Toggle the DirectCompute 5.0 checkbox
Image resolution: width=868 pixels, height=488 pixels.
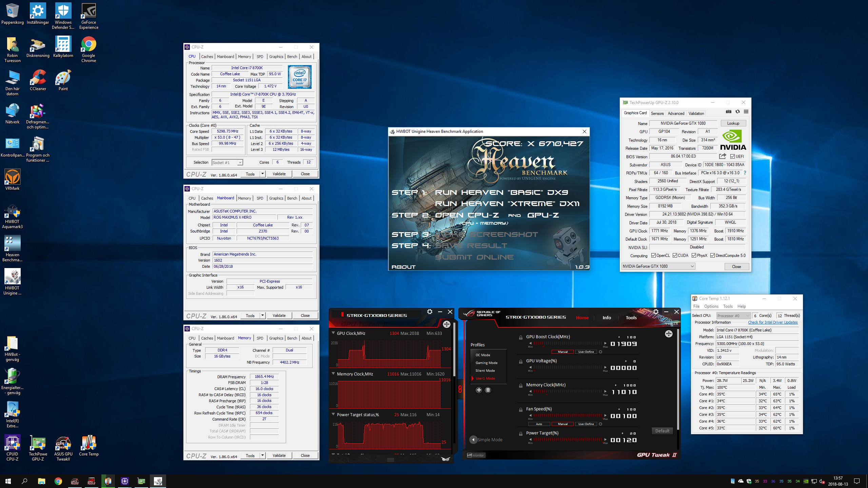(712, 256)
